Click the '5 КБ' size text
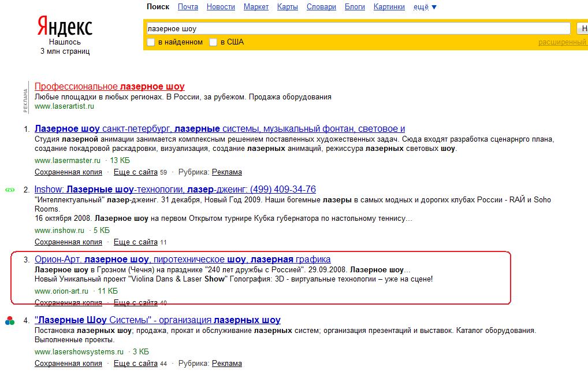Screen dimensions: 588x374 101,230
